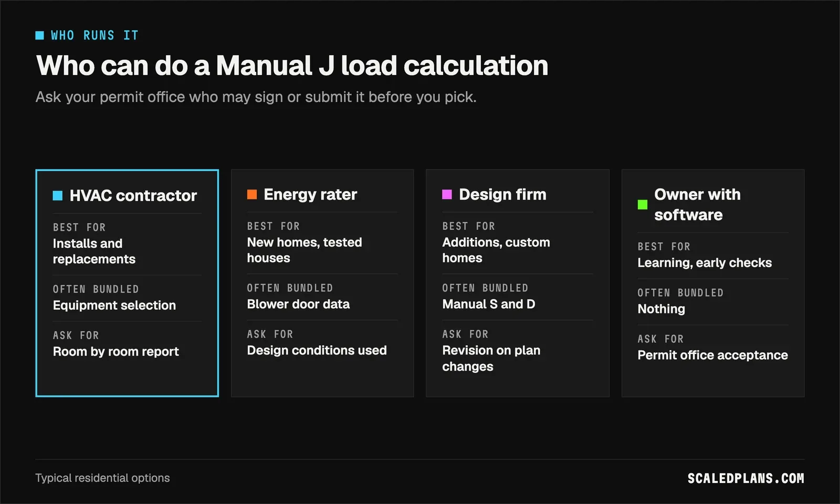Click the BEST FOR label in Design firm card

469,226
